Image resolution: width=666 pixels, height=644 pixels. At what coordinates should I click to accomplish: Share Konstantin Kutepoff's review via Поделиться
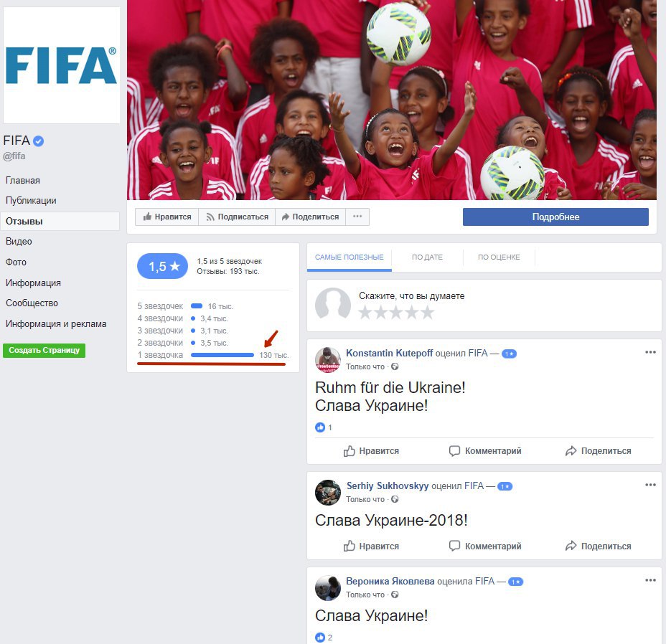(x=598, y=451)
